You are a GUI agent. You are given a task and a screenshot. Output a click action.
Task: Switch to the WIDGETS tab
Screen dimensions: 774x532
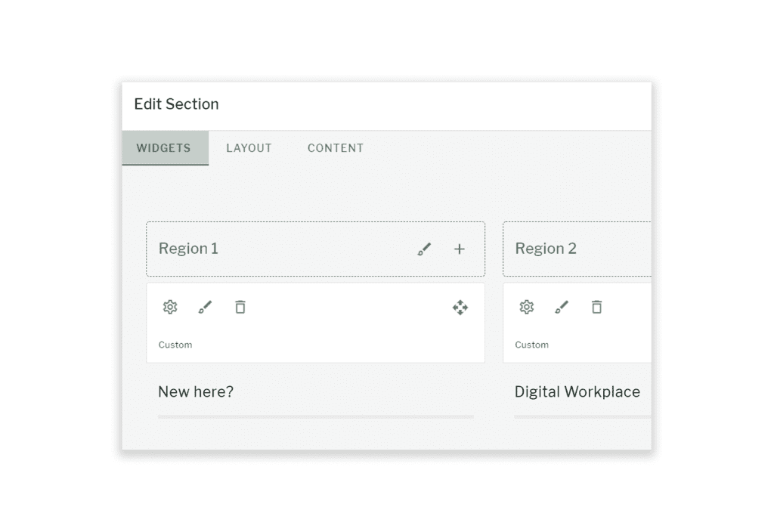coord(165,148)
